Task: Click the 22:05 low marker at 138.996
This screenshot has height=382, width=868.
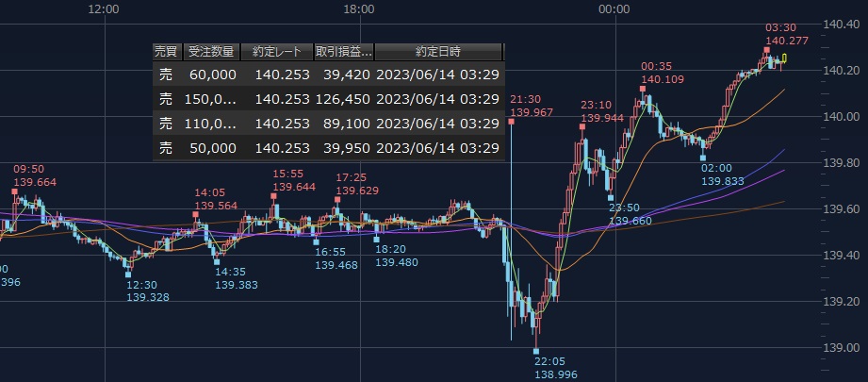Action: [536, 354]
